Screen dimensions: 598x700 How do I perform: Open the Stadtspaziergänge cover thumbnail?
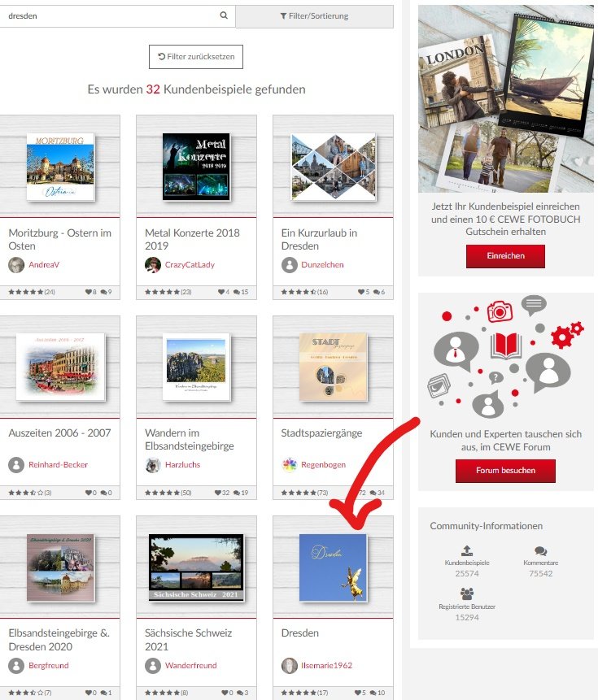click(333, 367)
